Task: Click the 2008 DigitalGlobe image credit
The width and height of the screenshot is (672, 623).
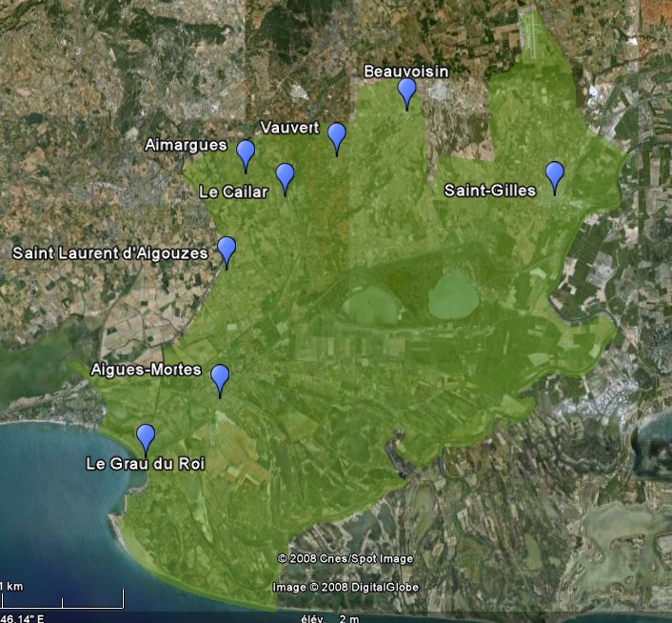Action: (345, 588)
